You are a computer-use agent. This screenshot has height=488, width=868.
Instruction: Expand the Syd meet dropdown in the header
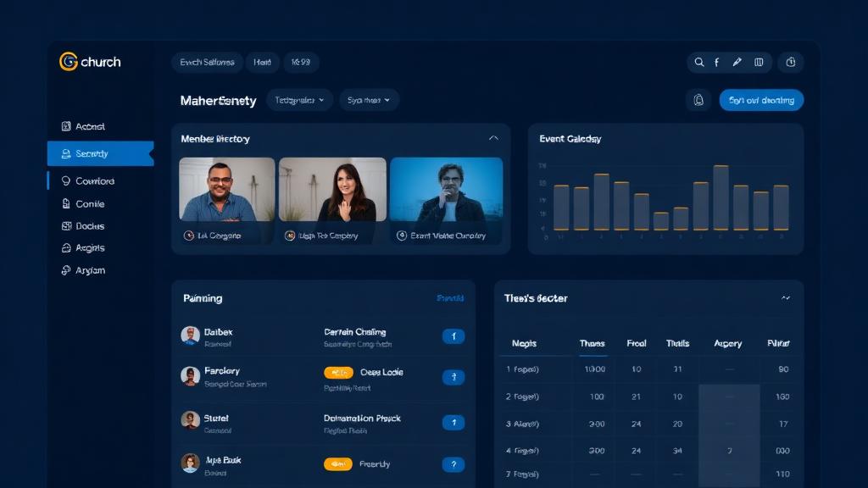369,99
